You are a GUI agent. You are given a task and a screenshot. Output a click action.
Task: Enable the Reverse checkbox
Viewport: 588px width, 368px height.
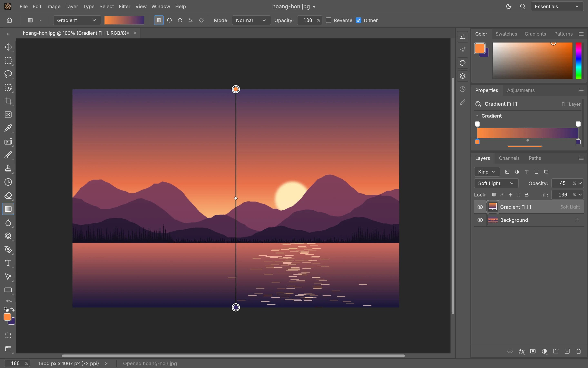tap(329, 20)
